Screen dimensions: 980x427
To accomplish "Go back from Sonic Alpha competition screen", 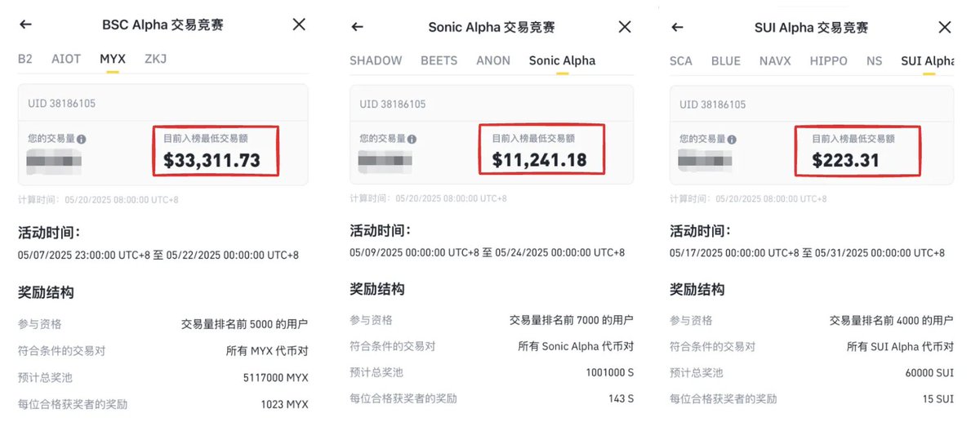I will 357,27.
